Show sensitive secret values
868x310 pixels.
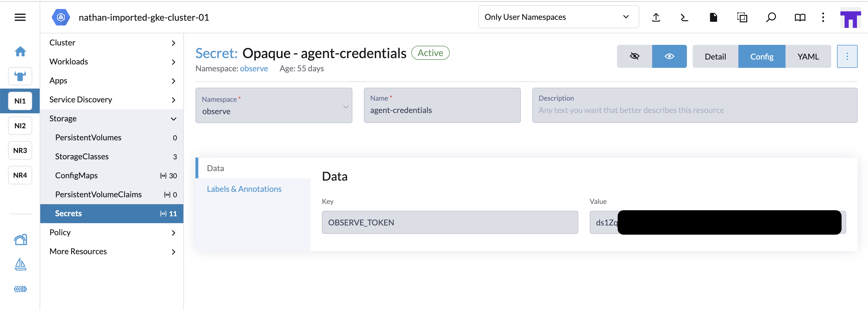[x=669, y=56]
